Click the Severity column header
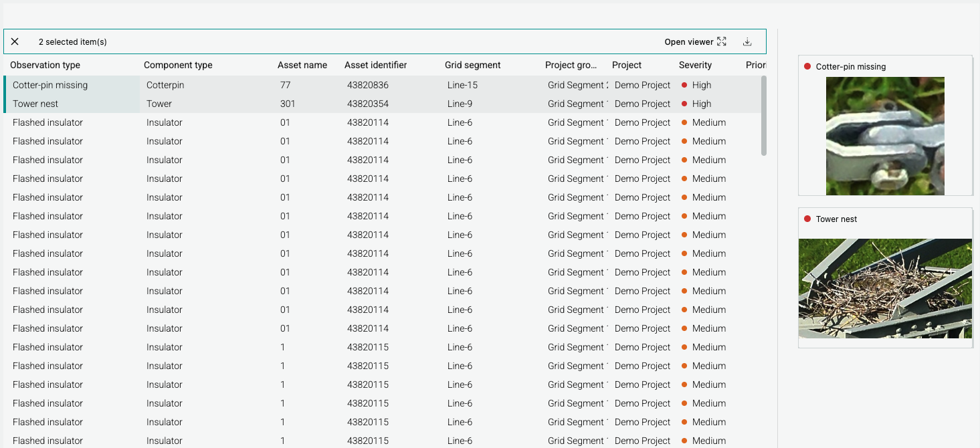 coord(695,65)
